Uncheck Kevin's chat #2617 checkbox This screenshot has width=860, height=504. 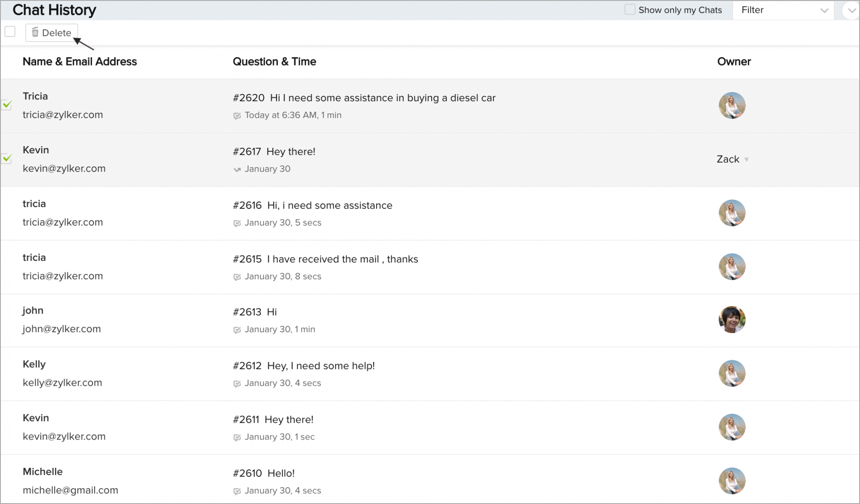coord(7,159)
